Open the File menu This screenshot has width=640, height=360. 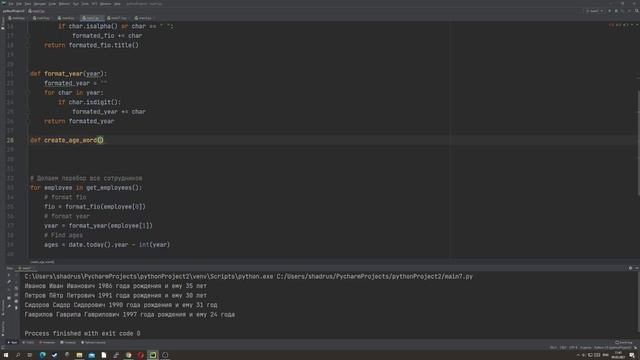click(x=11, y=4)
